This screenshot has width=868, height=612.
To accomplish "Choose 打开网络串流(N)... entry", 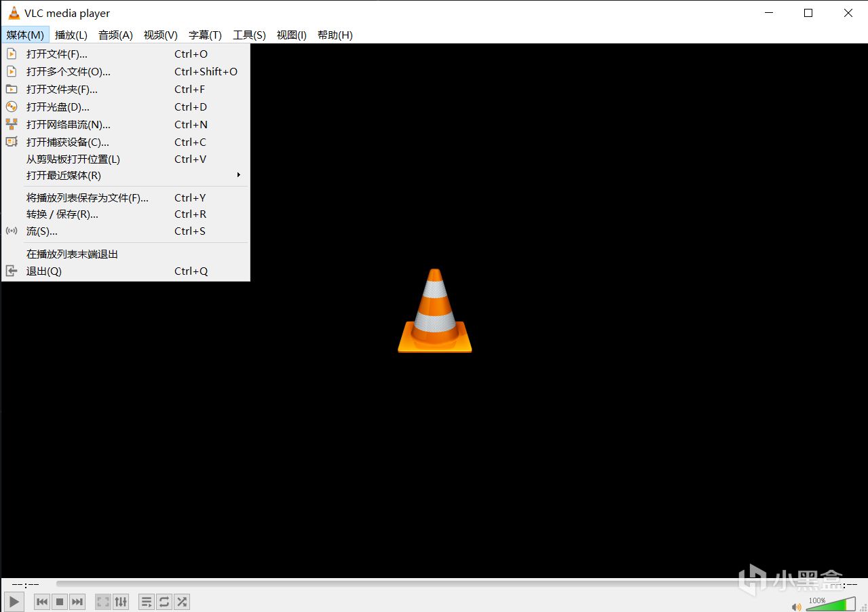I will (x=126, y=124).
